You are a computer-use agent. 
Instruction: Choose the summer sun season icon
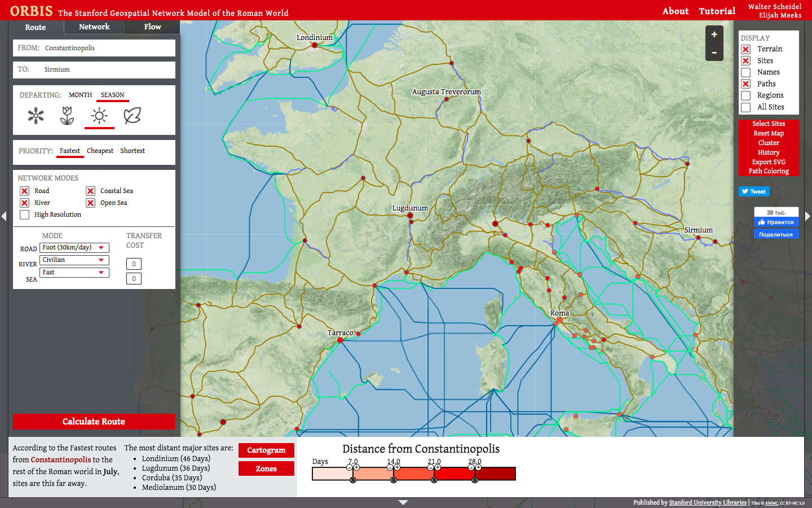tap(99, 116)
